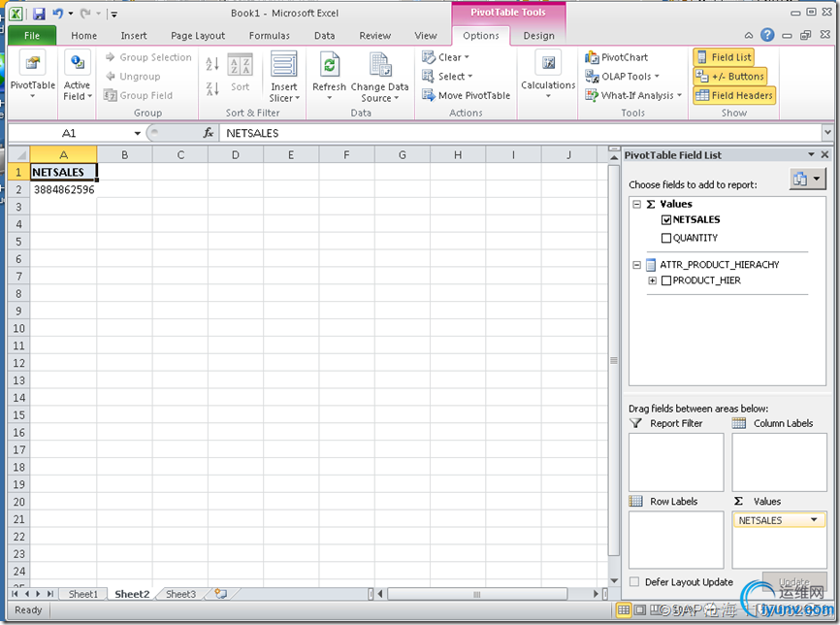Screen dimensions: 840x625
Task: Click the insert function fx icon
Action: [x=209, y=133]
